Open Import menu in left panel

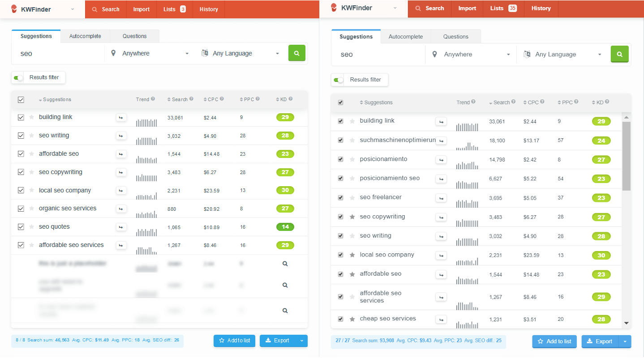coord(142,9)
